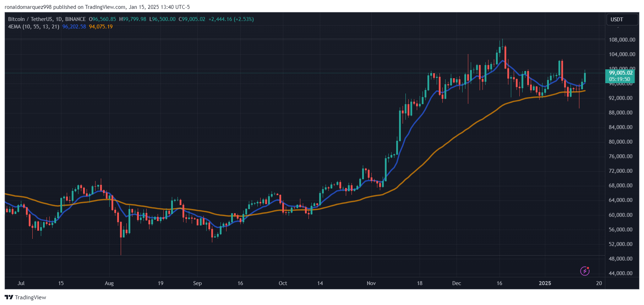Click the Dec label on the time axis
Viewport: 644px width, 305px height.
(x=457, y=283)
